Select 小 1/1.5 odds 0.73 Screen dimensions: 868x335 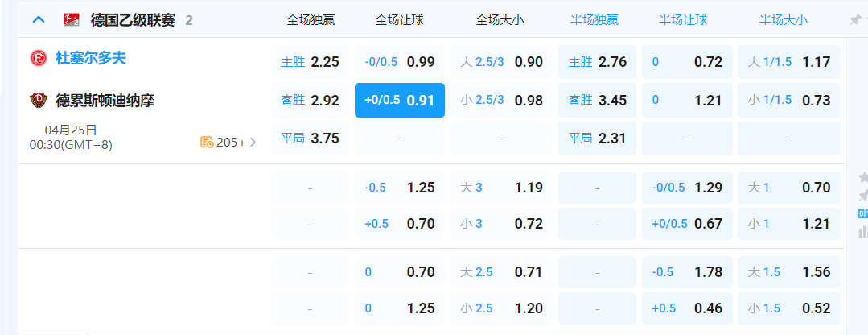click(789, 100)
